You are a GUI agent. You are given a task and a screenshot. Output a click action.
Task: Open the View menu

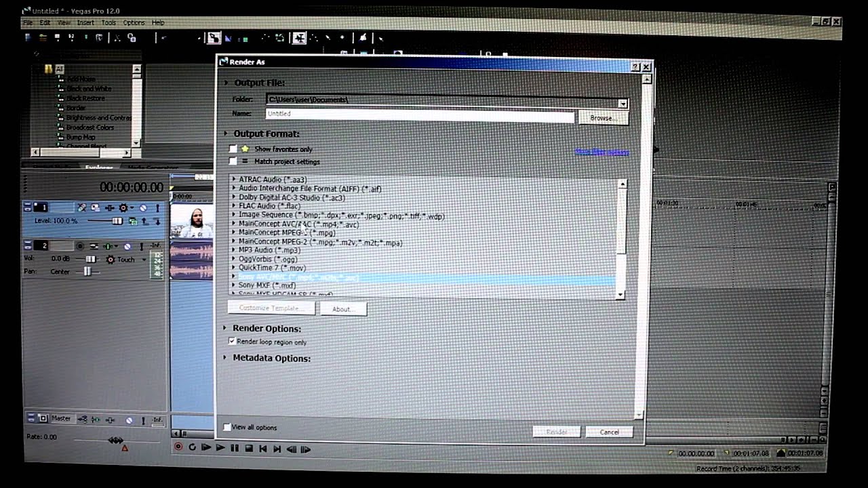point(64,22)
